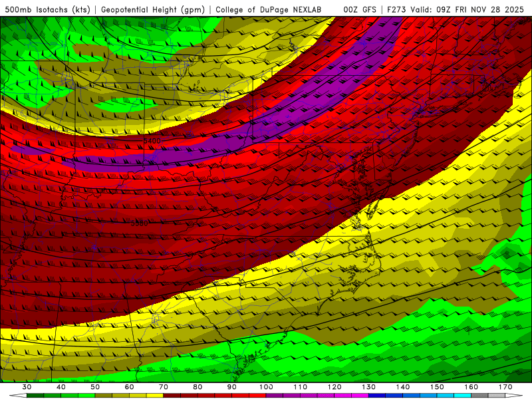Image resolution: width=532 pixels, height=399 pixels.
Task: Click the '150' value on the legend scale
Action: point(437,387)
